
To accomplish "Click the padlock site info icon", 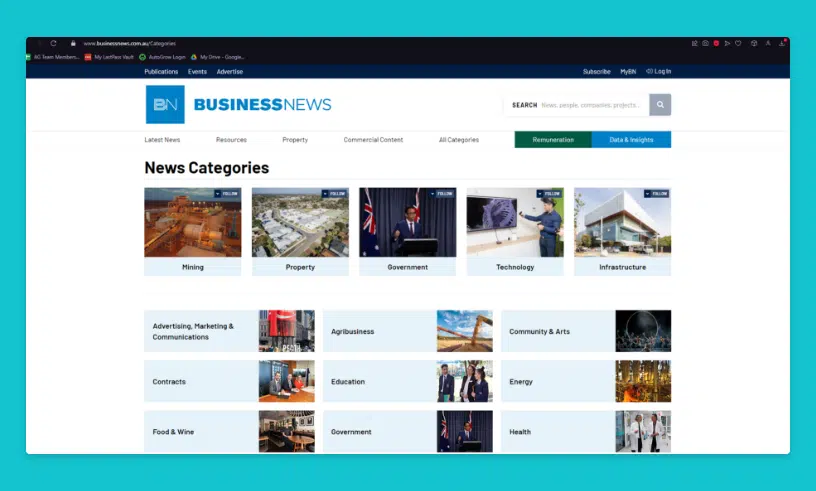I will pos(73,43).
